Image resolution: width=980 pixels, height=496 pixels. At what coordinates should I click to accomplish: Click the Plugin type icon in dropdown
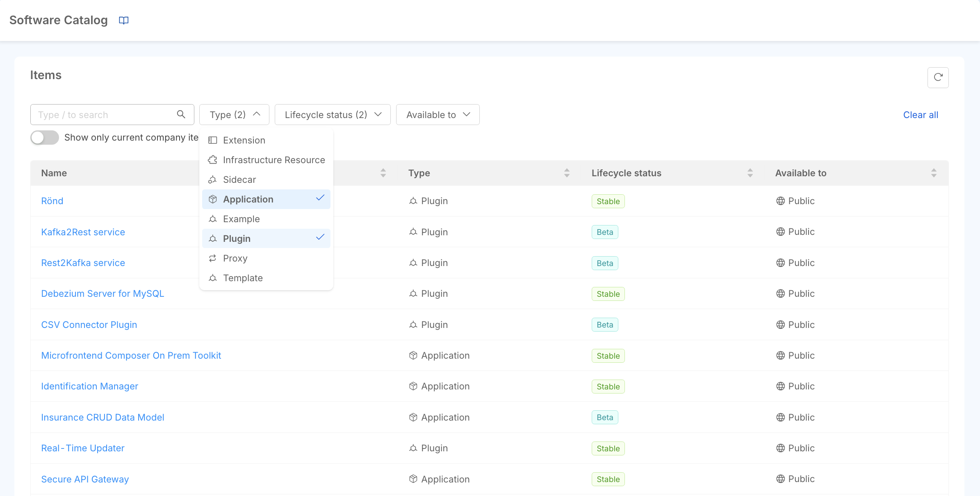[213, 239]
